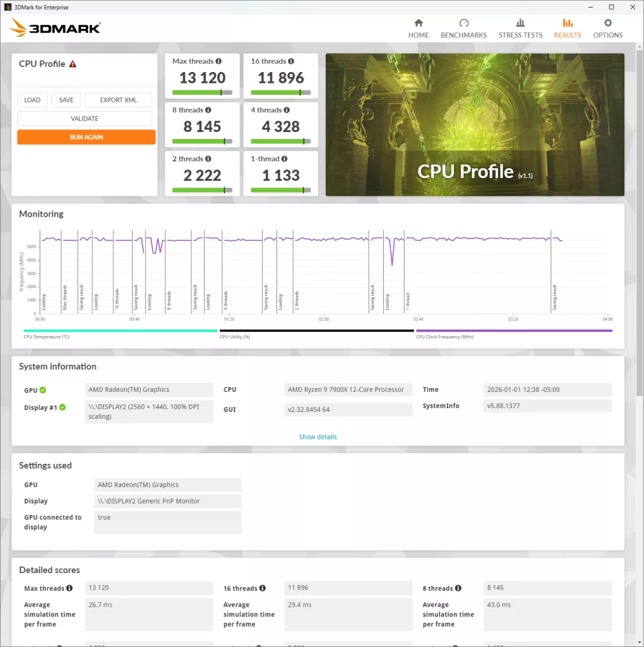Click info icon beside 1-thread score

(x=285, y=159)
